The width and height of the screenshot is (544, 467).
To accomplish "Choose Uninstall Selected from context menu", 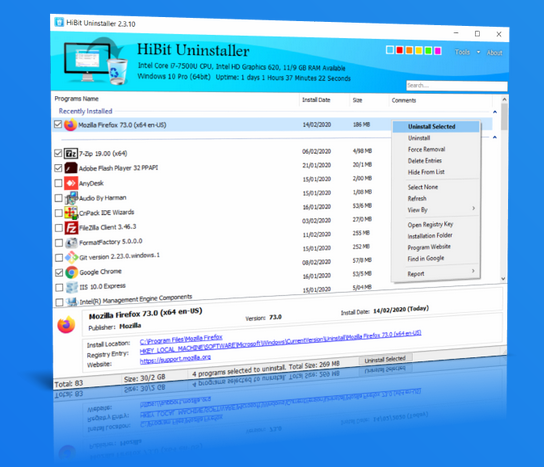I will coord(436,127).
